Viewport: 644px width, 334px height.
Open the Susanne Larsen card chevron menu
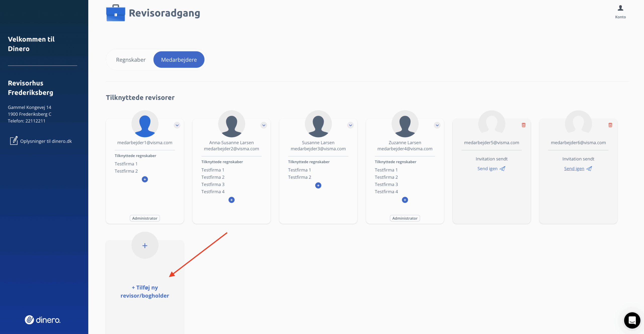coord(350,125)
